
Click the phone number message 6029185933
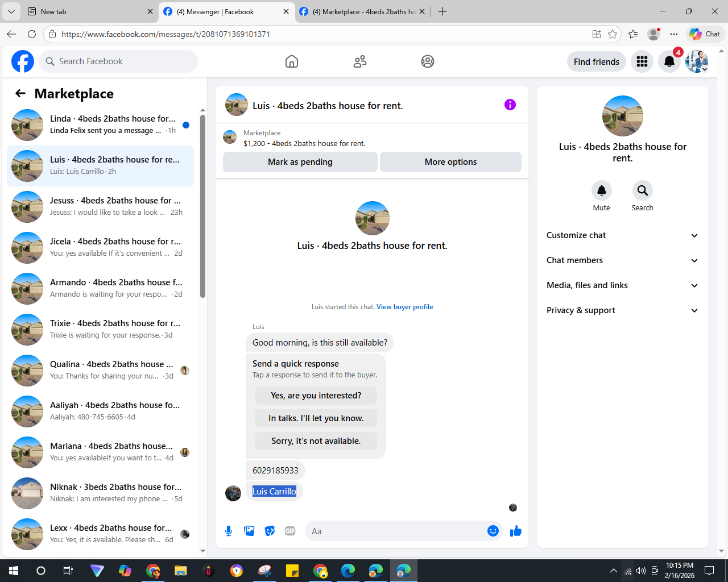[x=275, y=471]
